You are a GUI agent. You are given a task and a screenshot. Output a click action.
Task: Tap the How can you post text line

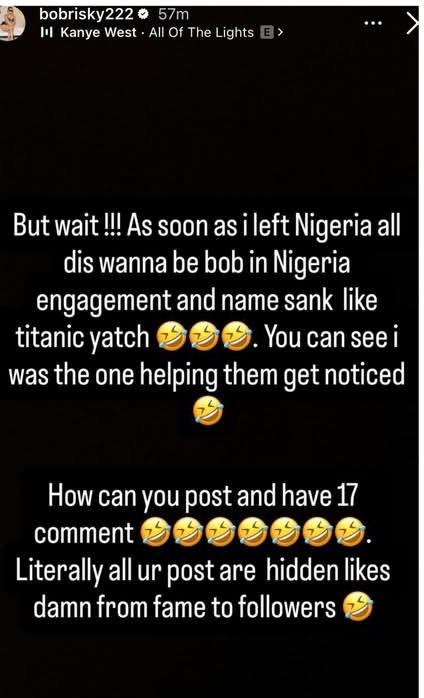pos(203,498)
